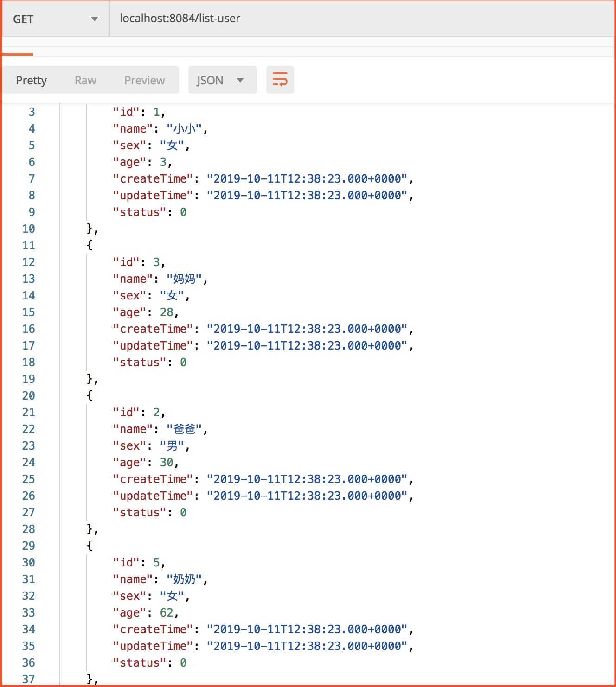
Task: Click the "id": 5 line
Action: coord(139,562)
